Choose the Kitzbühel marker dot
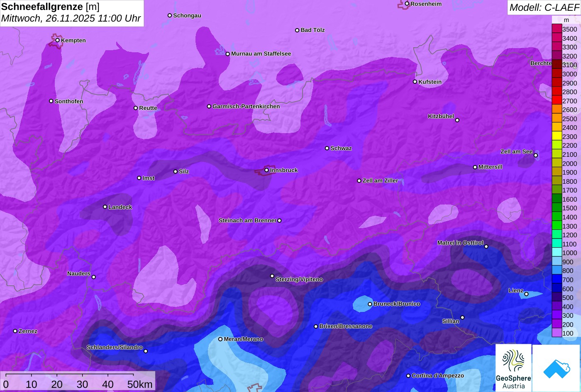 coord(457,120)
